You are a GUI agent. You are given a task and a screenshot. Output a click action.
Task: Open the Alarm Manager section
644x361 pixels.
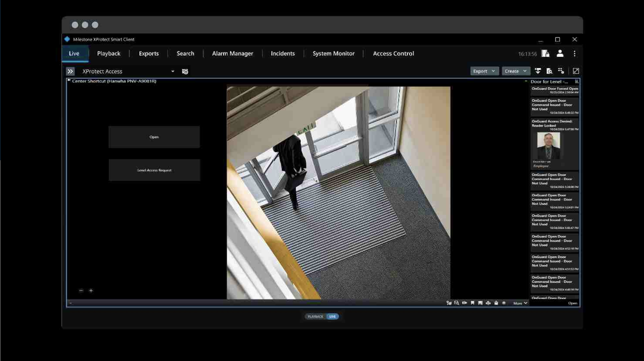pyautogui.click(x=232, y=53)
